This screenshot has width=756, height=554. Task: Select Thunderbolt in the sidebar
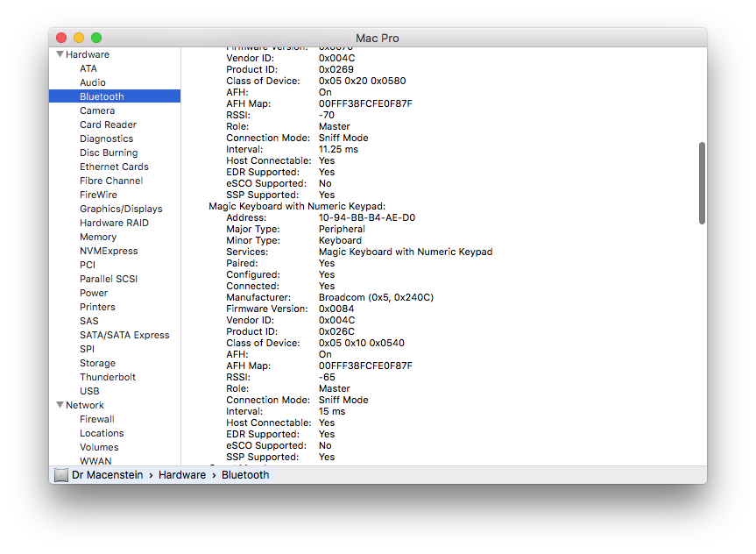(108, 376)
